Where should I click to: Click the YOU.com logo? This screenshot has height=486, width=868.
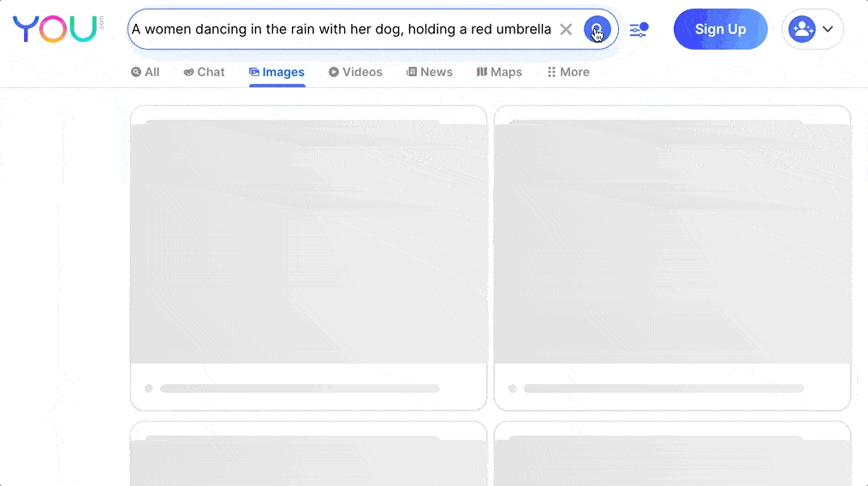[x=58, y=29]
